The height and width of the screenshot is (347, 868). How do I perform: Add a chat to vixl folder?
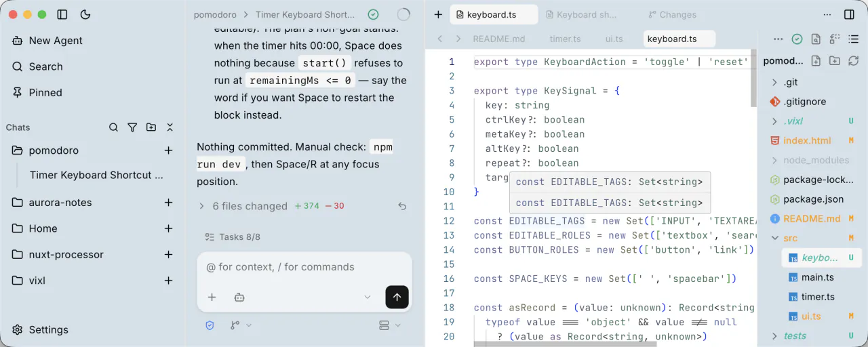168,281
